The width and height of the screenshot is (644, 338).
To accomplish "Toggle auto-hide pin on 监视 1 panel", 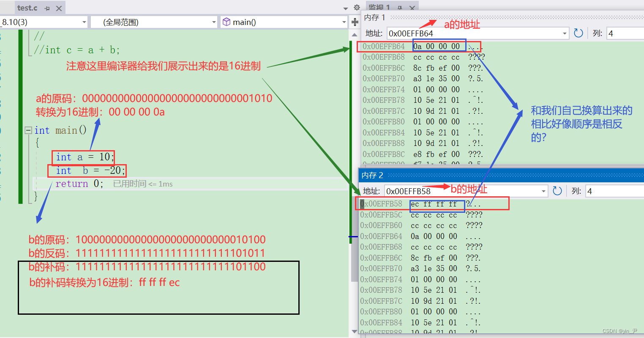I will click(400, 8).
